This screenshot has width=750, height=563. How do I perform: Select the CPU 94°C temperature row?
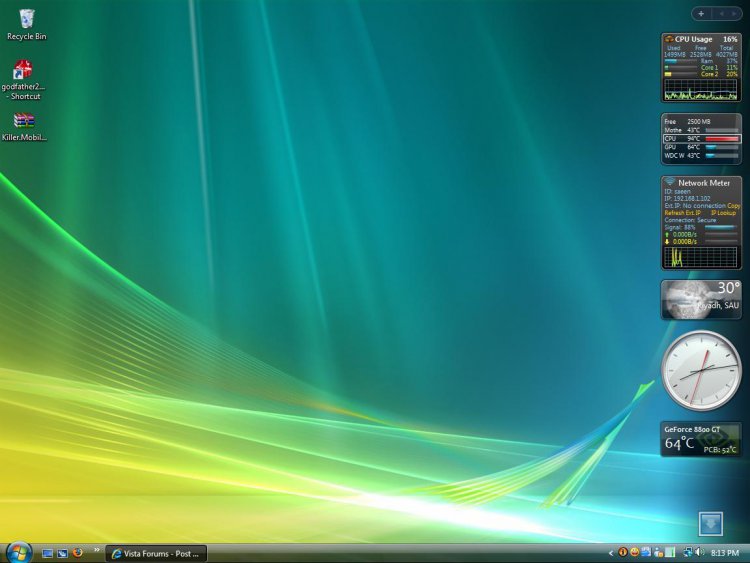(701, 139)
